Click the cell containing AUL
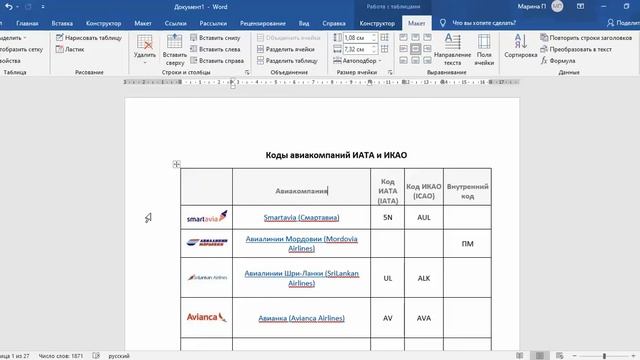The height and width of the screenshot is (360, 640). click(x=424, y=217)
